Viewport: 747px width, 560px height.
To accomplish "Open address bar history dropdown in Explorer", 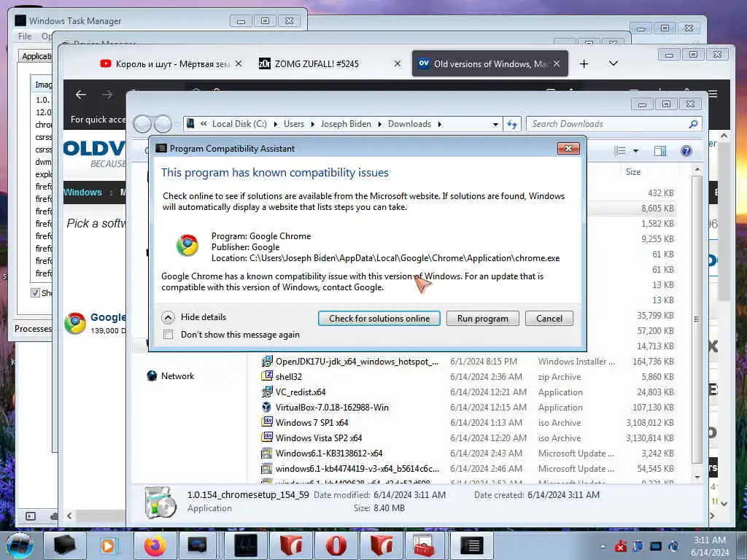I will [495, 124].
